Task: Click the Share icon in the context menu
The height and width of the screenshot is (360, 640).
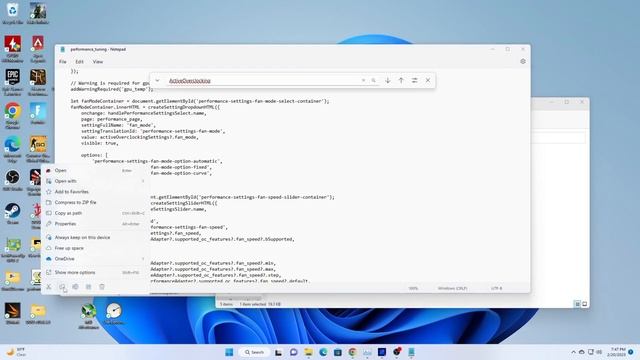Action: [x=89, y=287]
